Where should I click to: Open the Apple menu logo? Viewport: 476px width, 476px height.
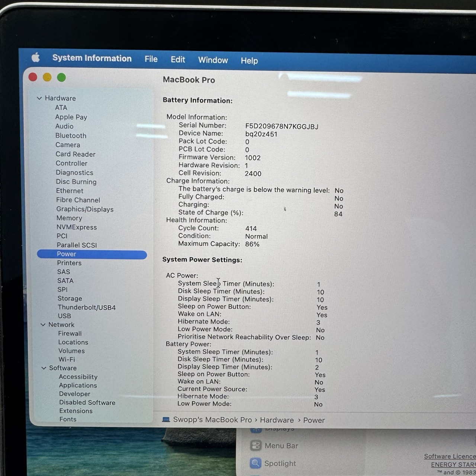coord(36,57)
